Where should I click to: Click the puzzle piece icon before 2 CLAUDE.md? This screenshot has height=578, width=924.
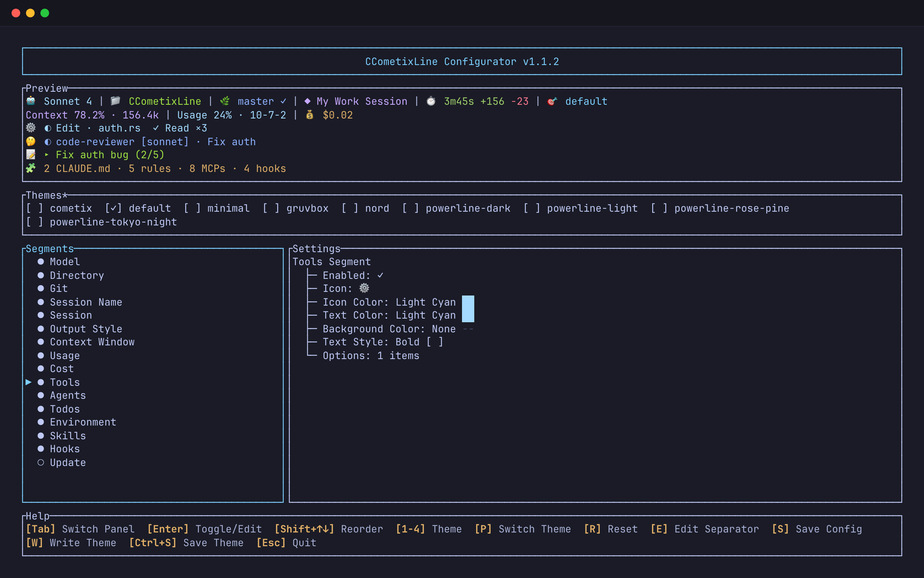[31, 168]
